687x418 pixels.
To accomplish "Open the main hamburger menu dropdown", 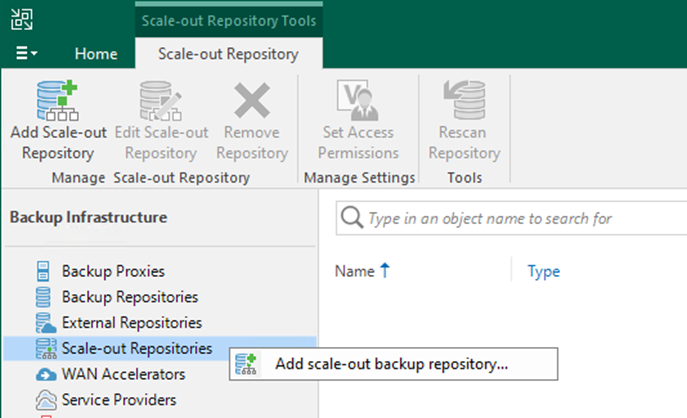I will point(26,53).
